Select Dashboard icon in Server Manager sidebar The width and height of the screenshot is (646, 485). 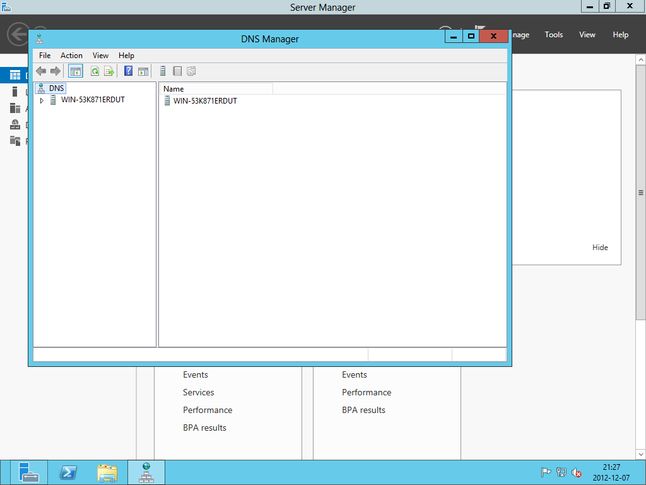click(x=15, y=75)
